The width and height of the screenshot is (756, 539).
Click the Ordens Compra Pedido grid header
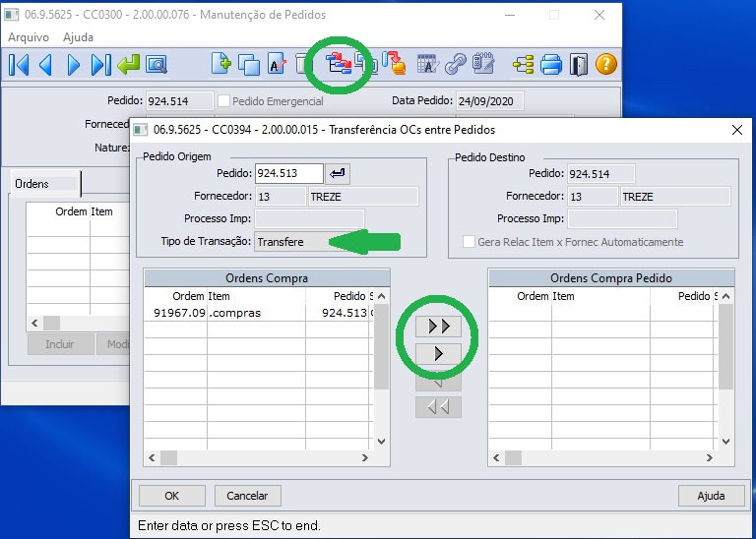[x=611, y=278]
